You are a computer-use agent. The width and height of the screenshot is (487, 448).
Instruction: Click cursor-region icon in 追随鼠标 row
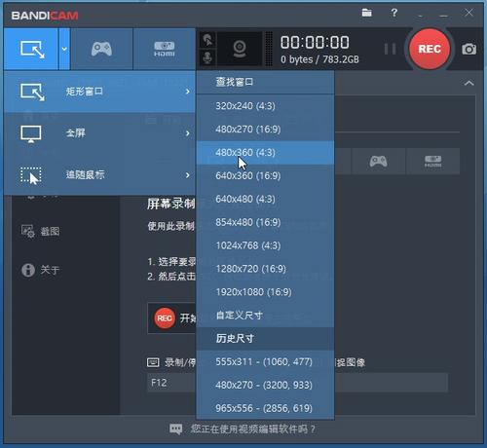[x=31, y=175]
